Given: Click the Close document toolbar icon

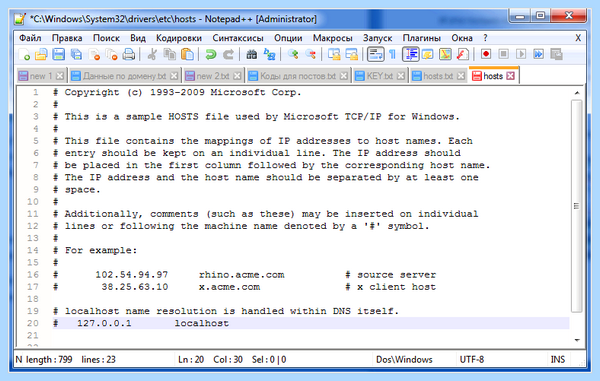Looking at the screenshot, I should [x=94, y=54].
